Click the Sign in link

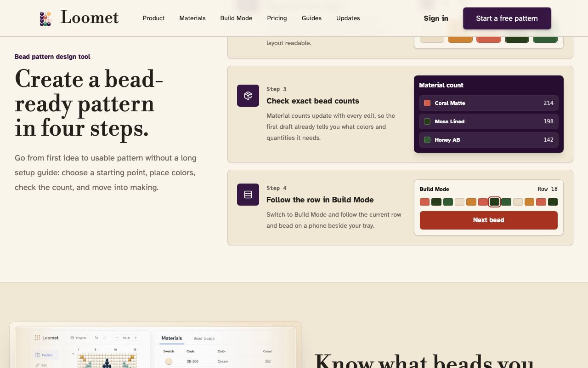(436, 18)
